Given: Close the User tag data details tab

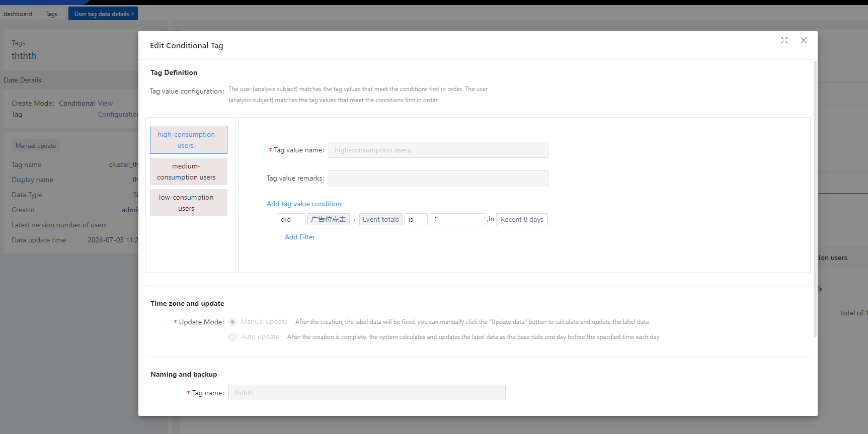Looking at the screenshot, I should [132, 14].
